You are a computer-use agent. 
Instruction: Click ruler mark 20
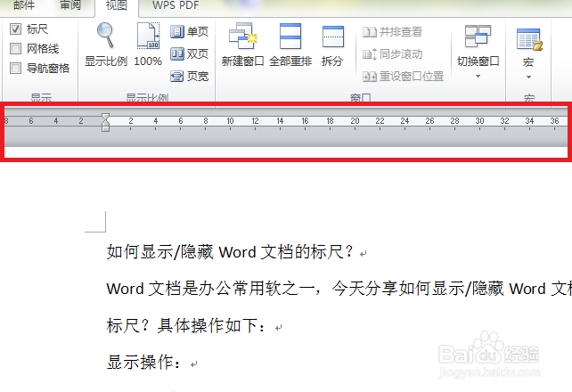pyautogui.click(x=355, y=120)
